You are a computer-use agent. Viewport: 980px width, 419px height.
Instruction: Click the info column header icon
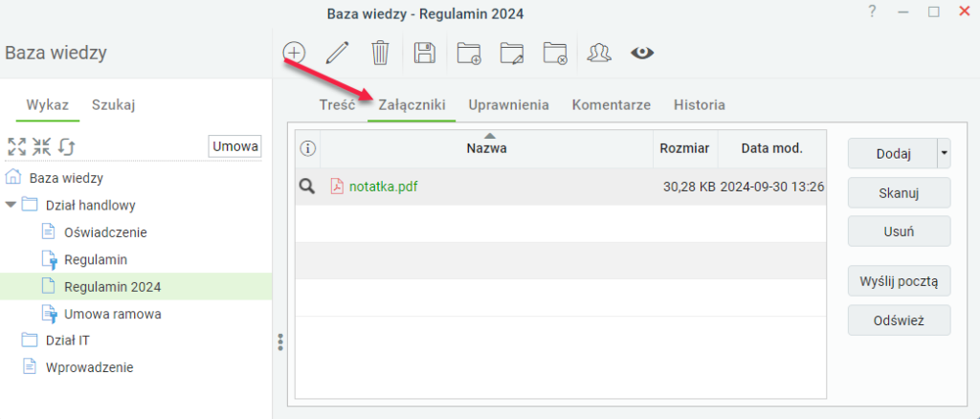[x=308, y=148]
